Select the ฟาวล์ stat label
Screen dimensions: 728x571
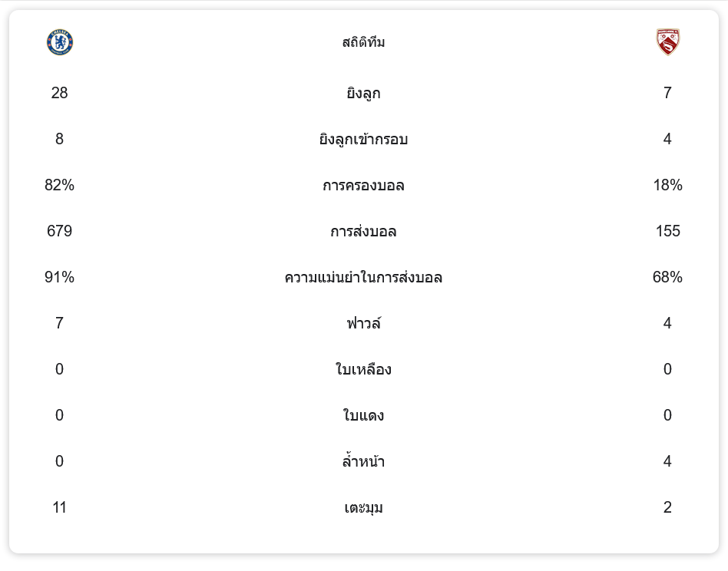pyautogui.click(x=363, y=324)
